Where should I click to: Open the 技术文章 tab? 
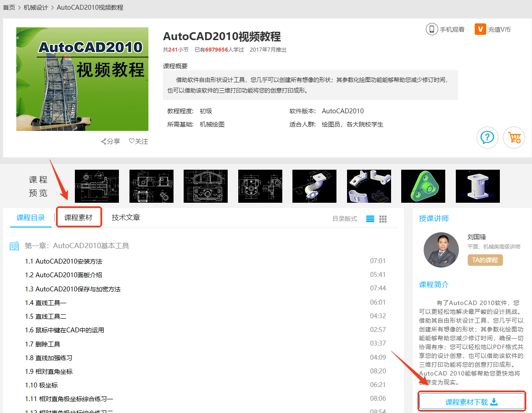[126, 217]
